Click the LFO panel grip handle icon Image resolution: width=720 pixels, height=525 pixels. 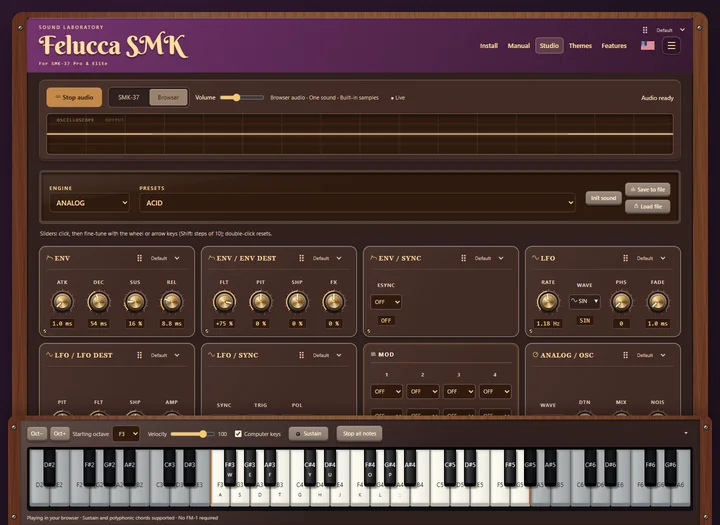pos(625,258)
